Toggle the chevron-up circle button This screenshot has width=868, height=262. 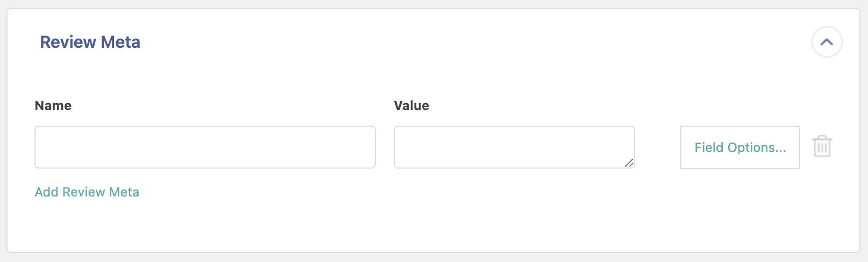pos(827,42)
